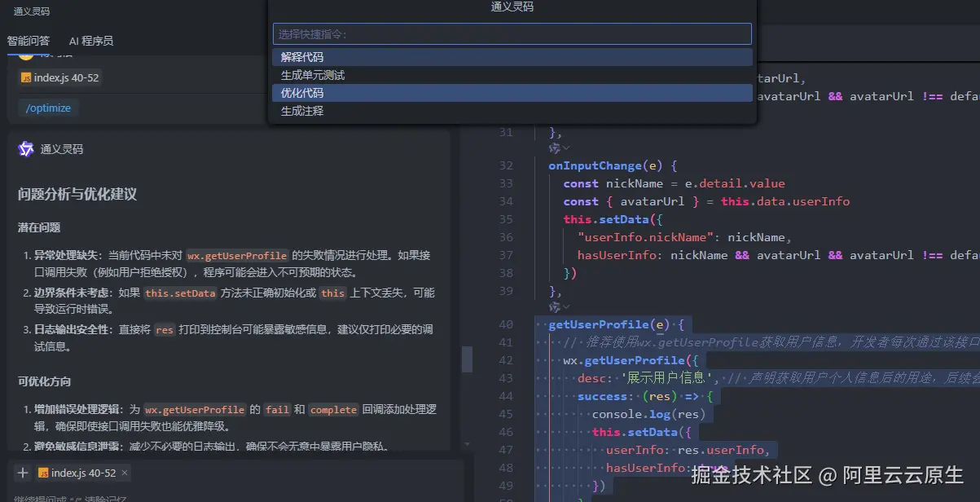Choose 生成注释 from the quick command list
The width and height of the screenshot is (980, 502).
pos(512,111)
